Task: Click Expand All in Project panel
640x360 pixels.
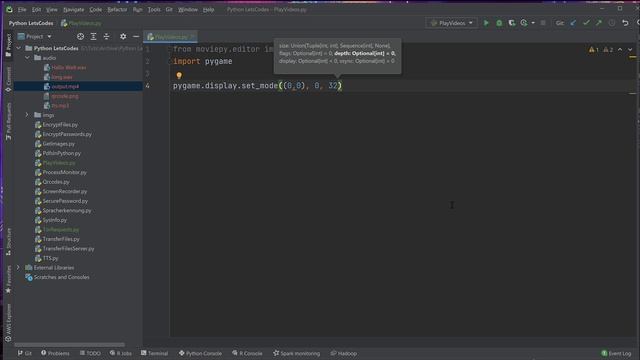Action: (x=93, y=37)
